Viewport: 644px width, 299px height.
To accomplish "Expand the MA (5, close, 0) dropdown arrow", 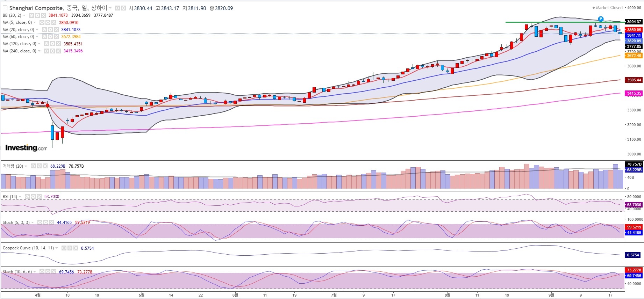I will point(35,23).
